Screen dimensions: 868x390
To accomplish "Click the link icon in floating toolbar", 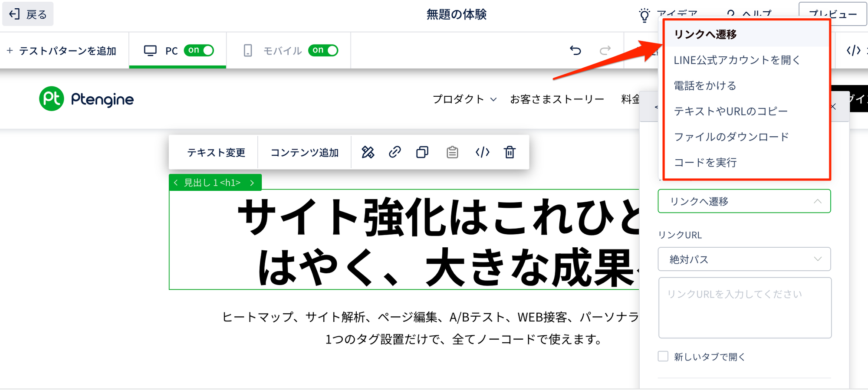I will pyautogui.click(x=395, y=152).
